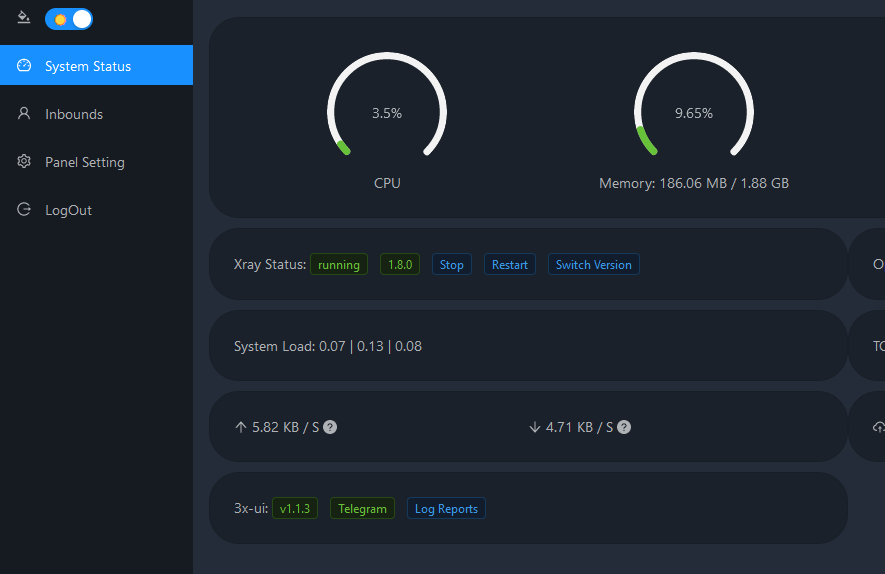Open the System Status page
This screenshot has height=574, width=885.
88,66
